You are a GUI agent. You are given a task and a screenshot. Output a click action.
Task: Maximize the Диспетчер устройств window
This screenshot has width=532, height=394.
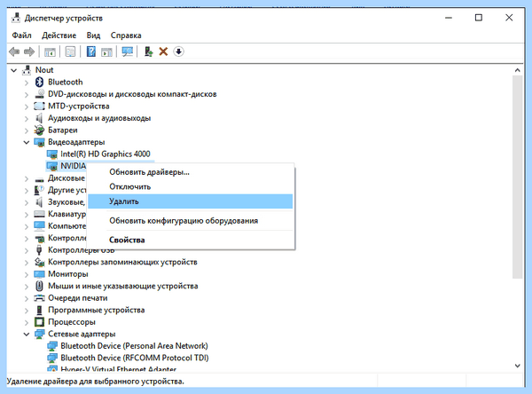click(x=479, y=18)
